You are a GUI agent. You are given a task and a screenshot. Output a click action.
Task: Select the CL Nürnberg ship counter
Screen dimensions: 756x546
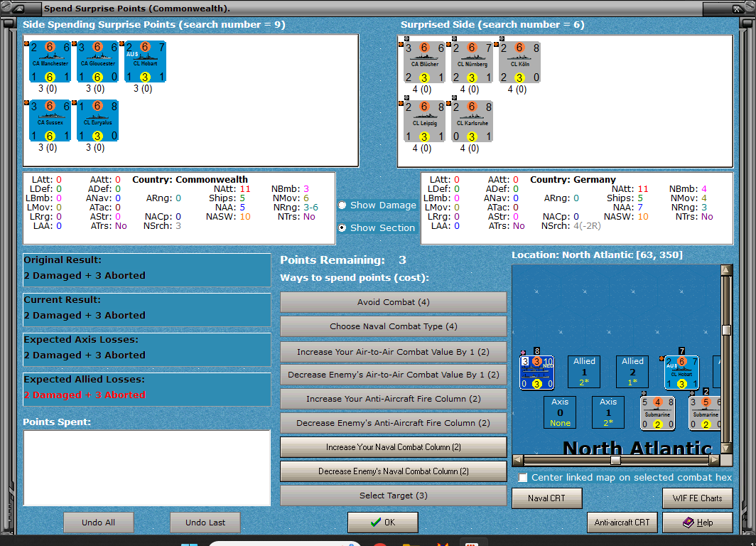tap(472, 63)
